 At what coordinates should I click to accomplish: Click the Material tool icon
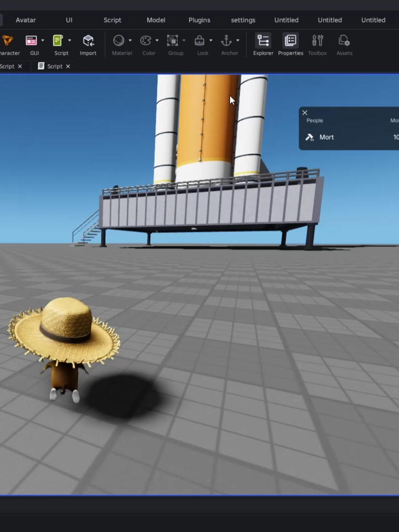[x=119, y=41]
